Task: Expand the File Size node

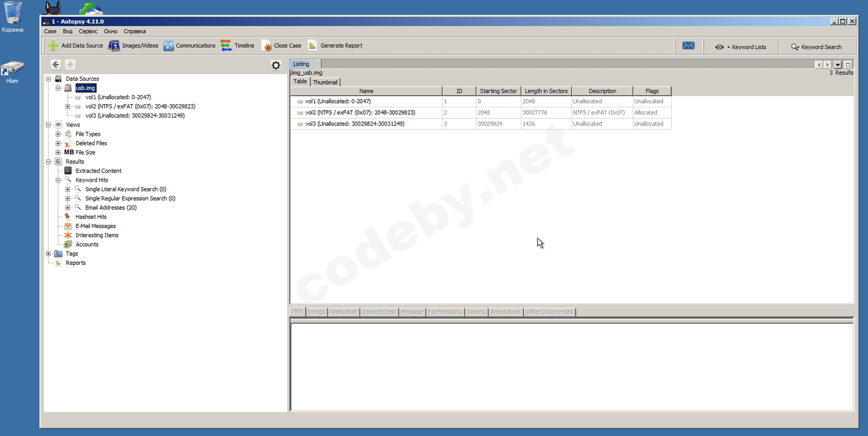Action: [58, 152]
